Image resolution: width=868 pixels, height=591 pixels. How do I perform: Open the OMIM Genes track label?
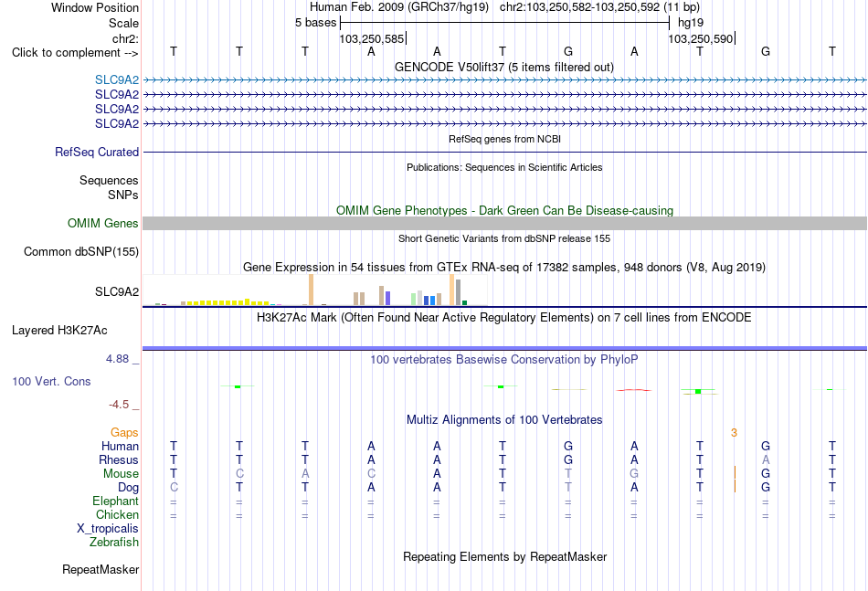pos(103,224)
